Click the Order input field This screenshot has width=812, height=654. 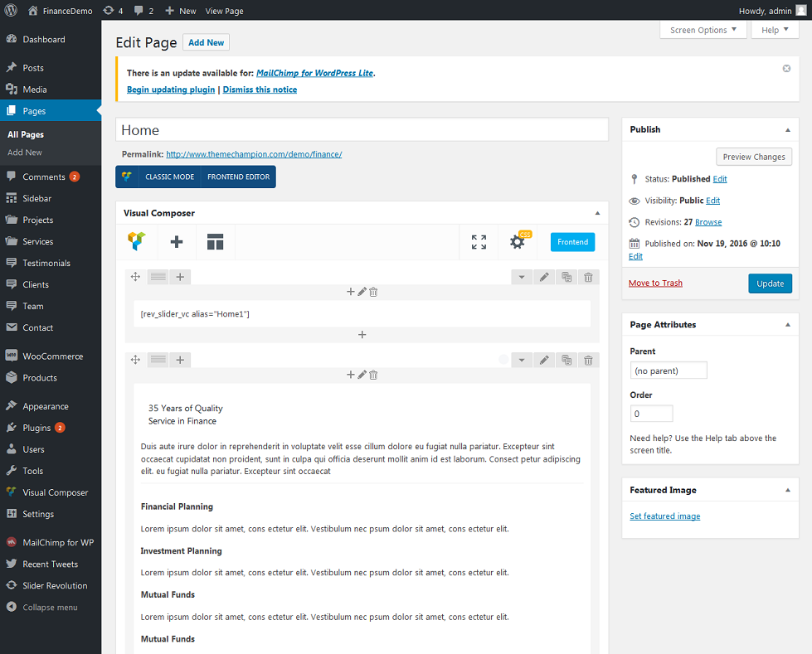tap(651, 414)
